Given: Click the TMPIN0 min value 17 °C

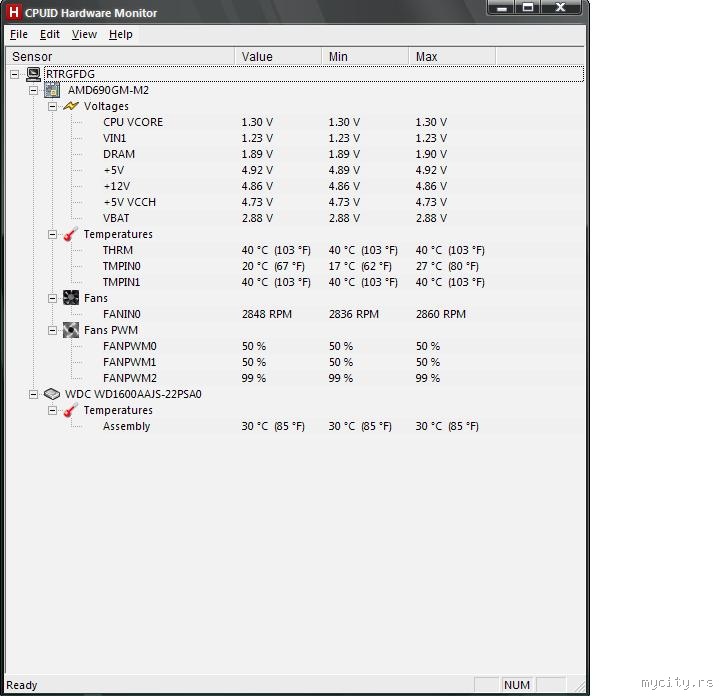Looking at the screenshot, I should [x=360, y=266].
